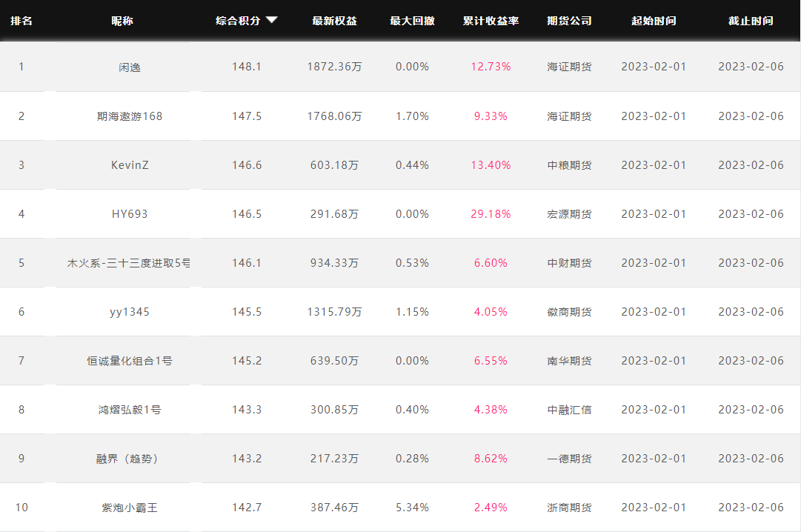Select the score 147.5
This screenshot has width=801, height=532.
tap(247, 116)
